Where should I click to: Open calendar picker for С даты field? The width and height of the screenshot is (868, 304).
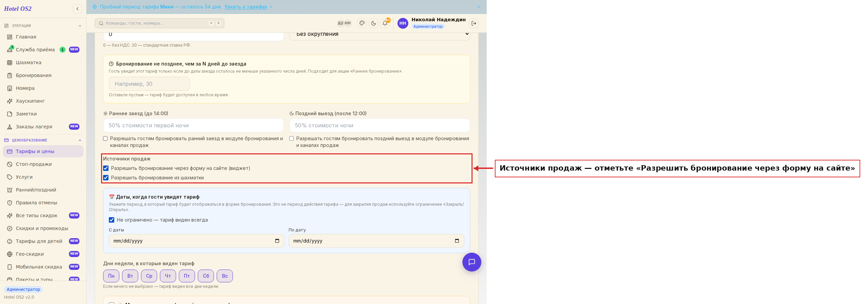[277, 241]
